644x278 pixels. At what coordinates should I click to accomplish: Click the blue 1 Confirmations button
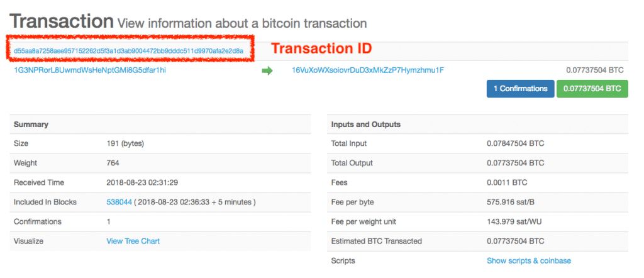[520, 89]
